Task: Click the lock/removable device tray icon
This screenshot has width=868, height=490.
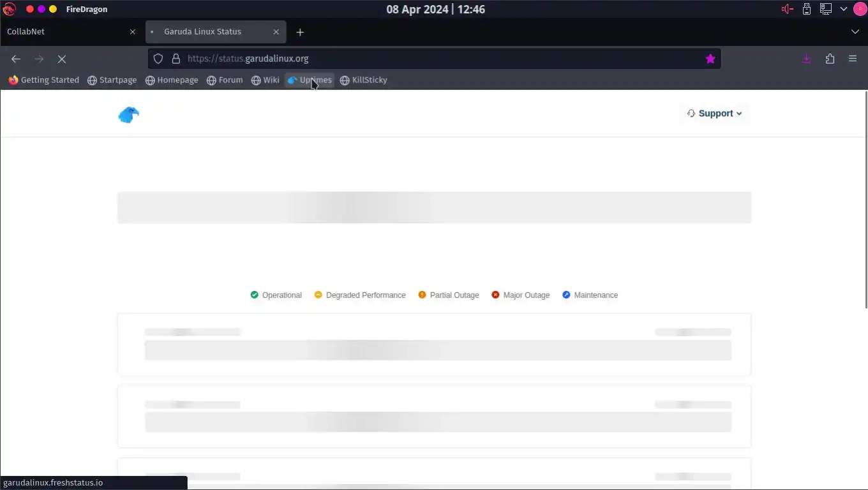Action: pos(807,9)
